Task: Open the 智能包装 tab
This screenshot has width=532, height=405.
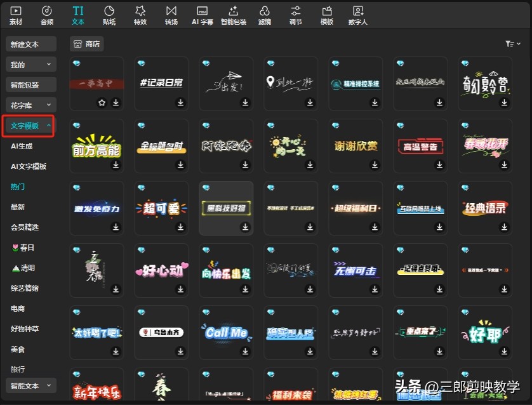Action: [x=234, y=15]
